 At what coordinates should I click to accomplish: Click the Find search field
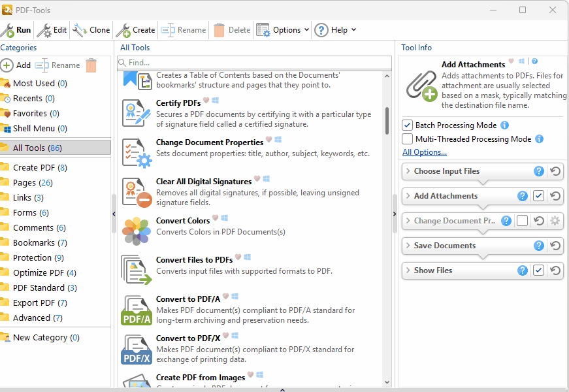click(255, 63)
